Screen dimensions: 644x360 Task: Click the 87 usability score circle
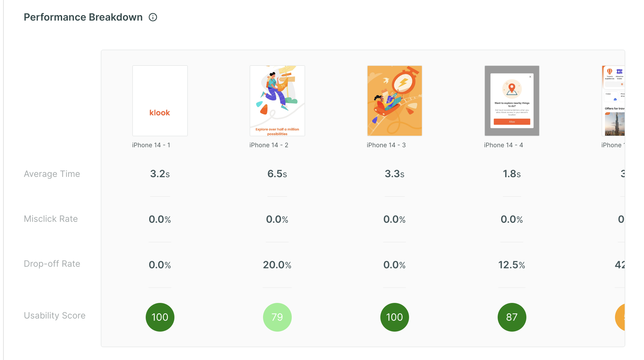pos(512,317)
